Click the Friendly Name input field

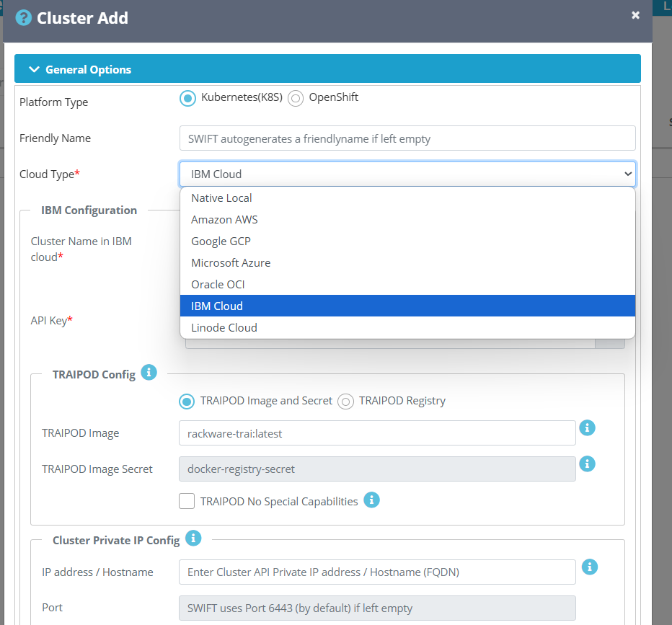(x=407, y=138)
